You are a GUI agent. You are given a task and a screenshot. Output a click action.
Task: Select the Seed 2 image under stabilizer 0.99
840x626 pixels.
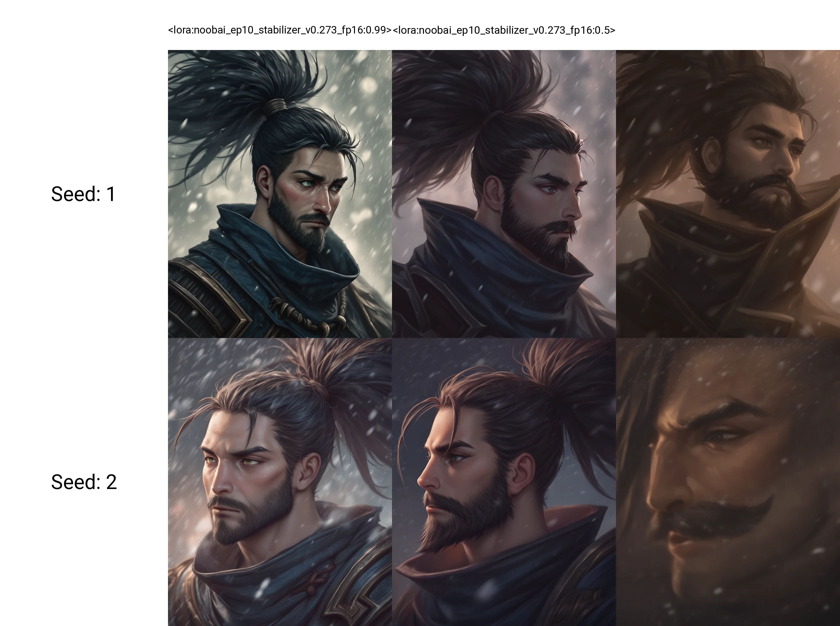pyautogui.click(x=280, y=482)
